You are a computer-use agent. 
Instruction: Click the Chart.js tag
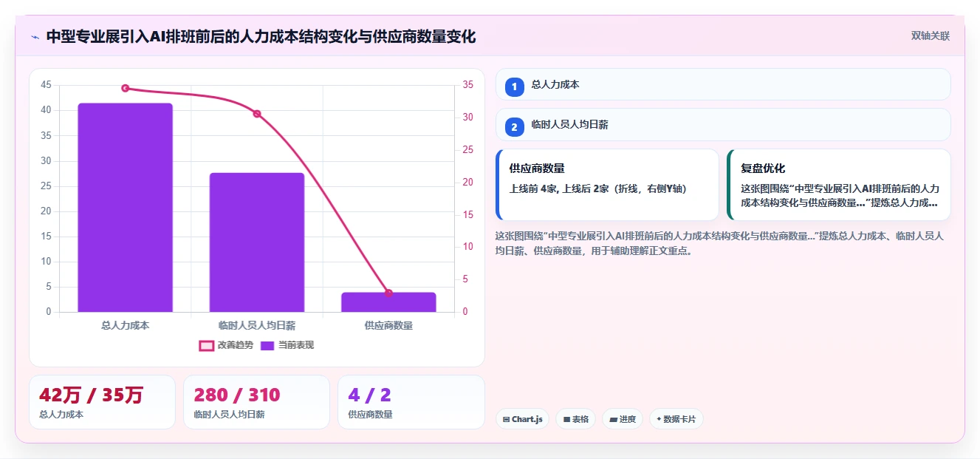522,419
